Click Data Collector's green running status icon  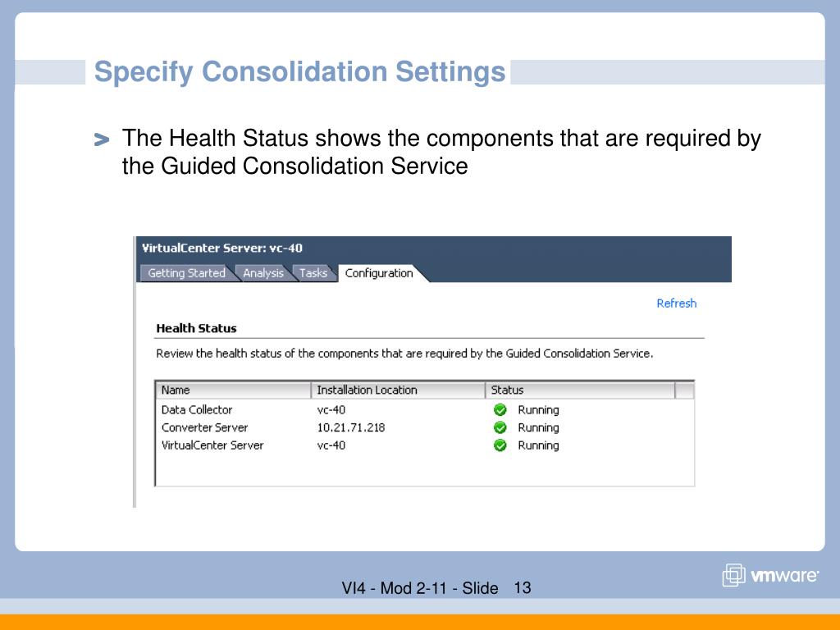click(500, 410)
